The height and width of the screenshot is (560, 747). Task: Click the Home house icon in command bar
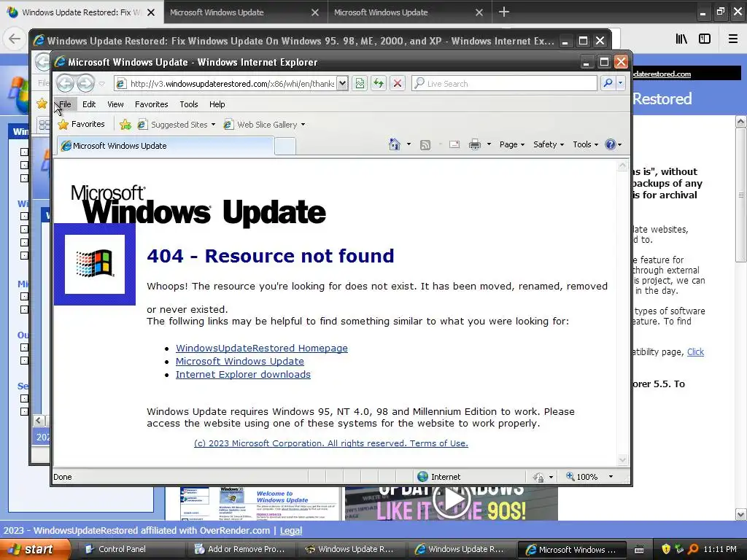point(395,144)
